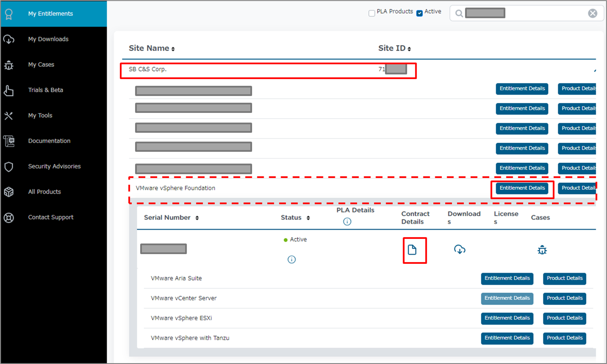Click the Contact Support lifebuoy icon
The width and height of the screenshot is (607, 364).
pos(9,218)
